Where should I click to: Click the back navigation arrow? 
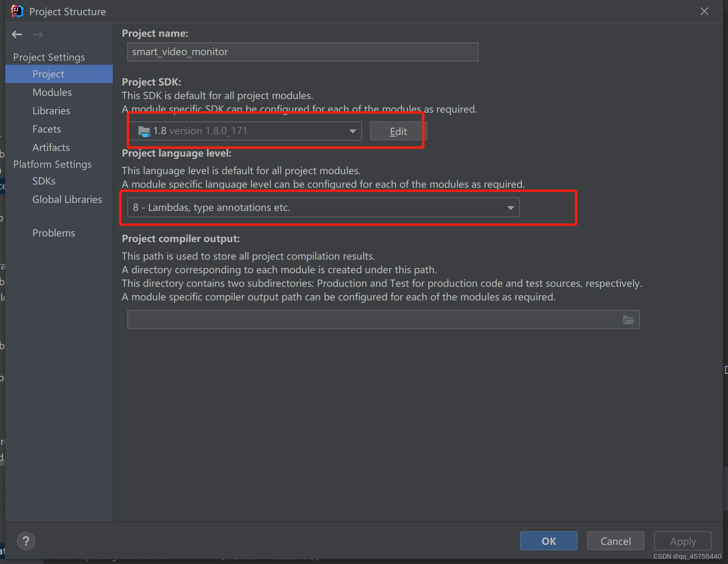(x=17, y=34)
